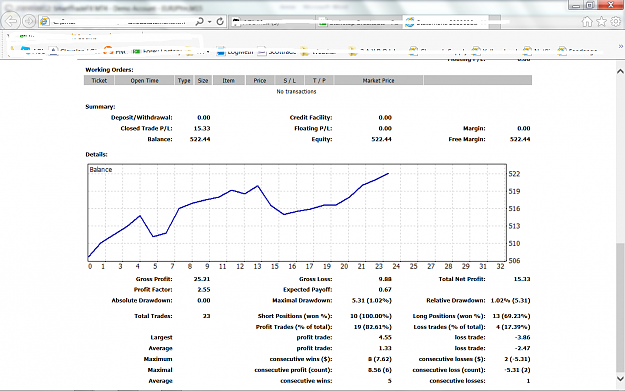Click the S / L column header
This screenshot has width=625, height=391.
coord(290,81)
